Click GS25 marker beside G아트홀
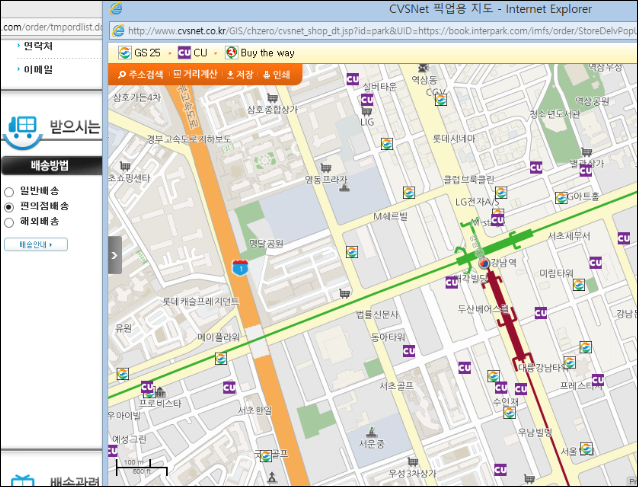The image size is (638, 487). (x=561, y=198)
